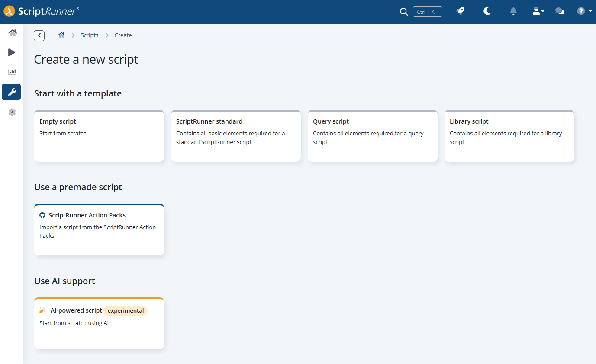Open the chat feedback icon
This screenshot has width=596, height=364.
pos(560,12)
